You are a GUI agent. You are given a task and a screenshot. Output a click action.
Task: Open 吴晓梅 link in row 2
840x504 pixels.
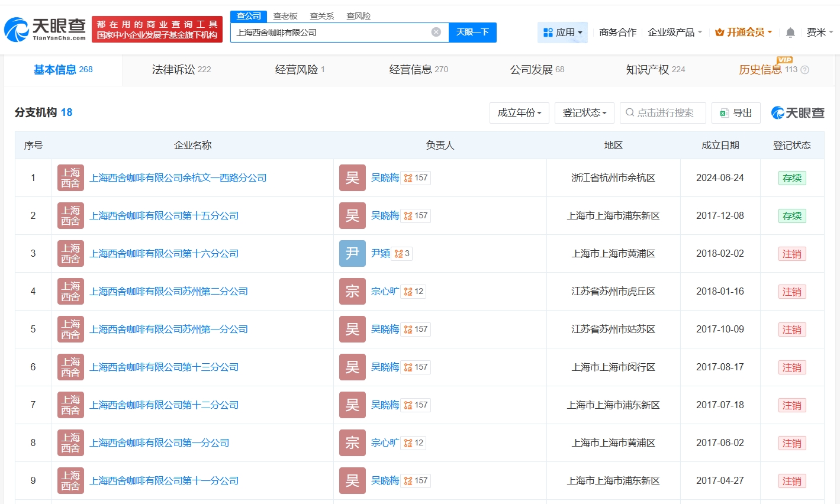[x=385, y=216]
